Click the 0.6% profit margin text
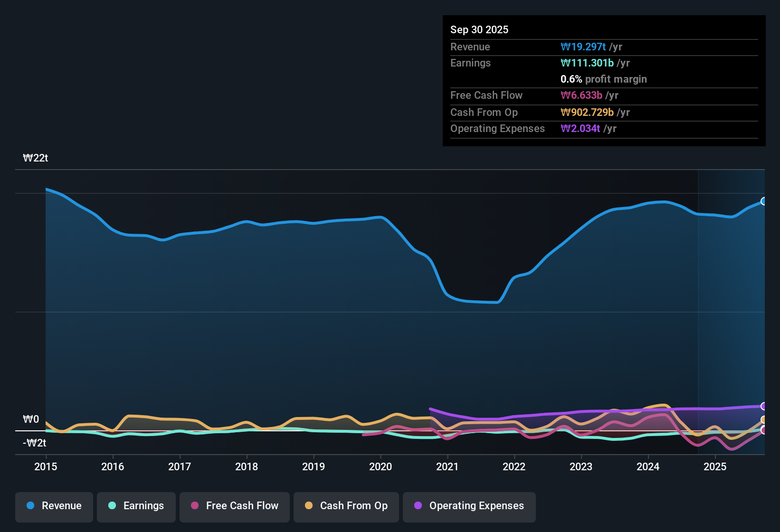 603,79
